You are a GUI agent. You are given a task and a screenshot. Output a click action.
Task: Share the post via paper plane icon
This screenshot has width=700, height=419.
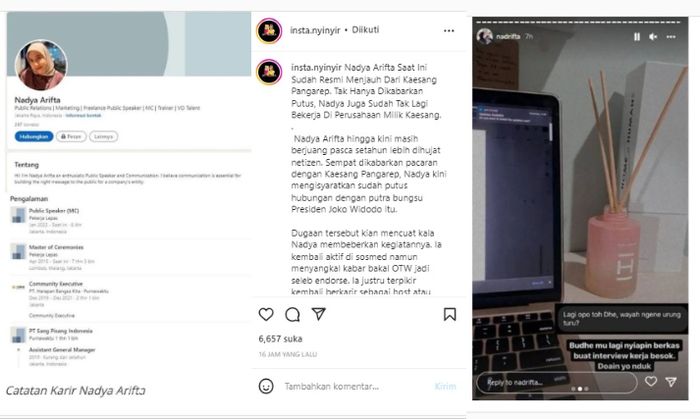(x=318, y=314)
